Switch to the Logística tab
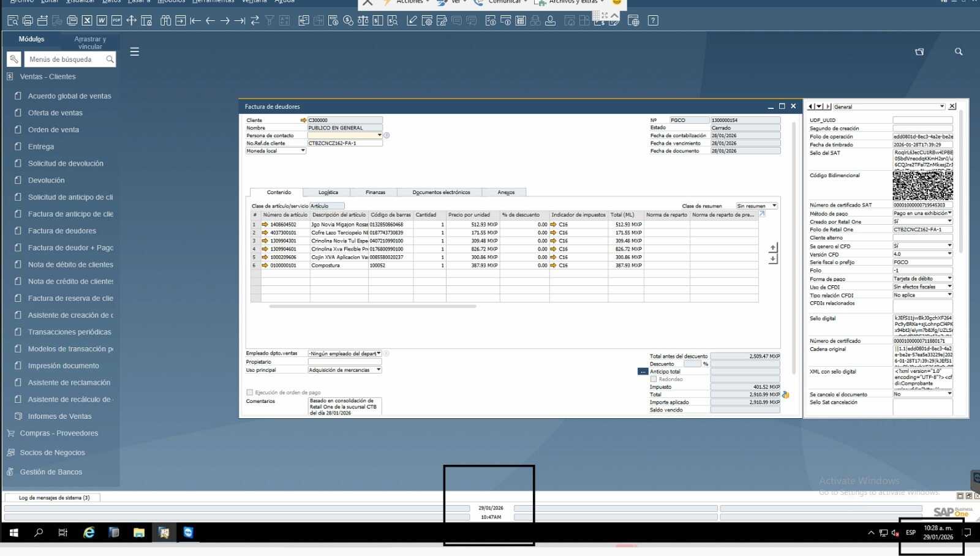 pyautogui.click(x=328, y=192)
